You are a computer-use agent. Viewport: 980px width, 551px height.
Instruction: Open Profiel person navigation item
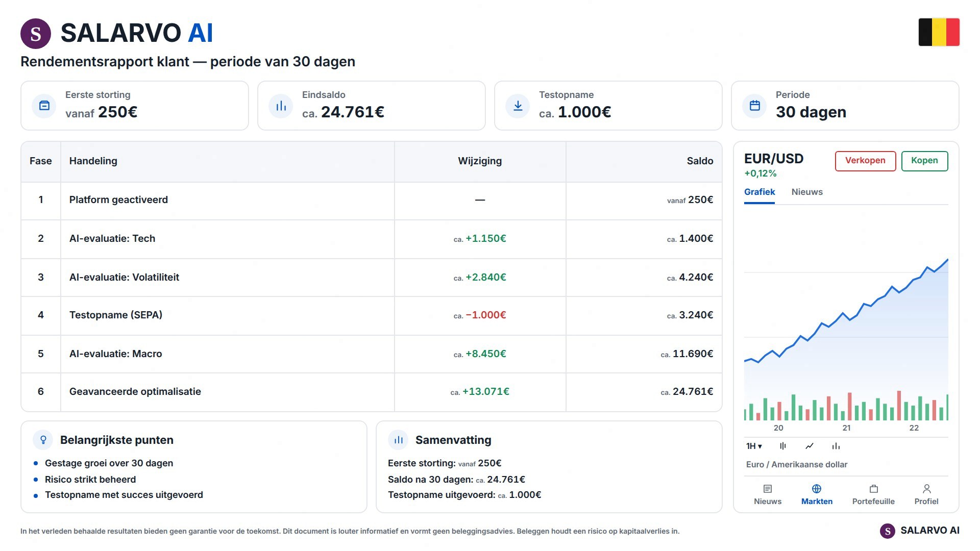926,495
